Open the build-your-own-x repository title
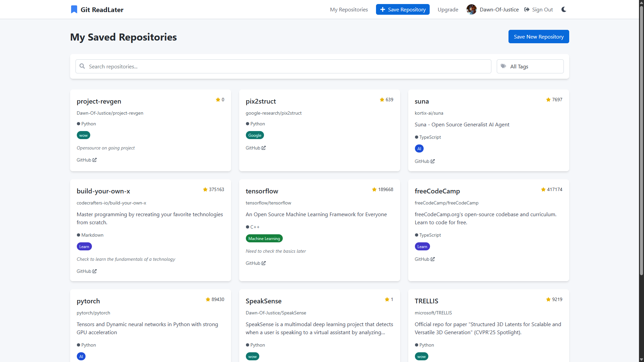Image resolution: width=644 pixels, height=362 pixels. (x=103, y=191)
